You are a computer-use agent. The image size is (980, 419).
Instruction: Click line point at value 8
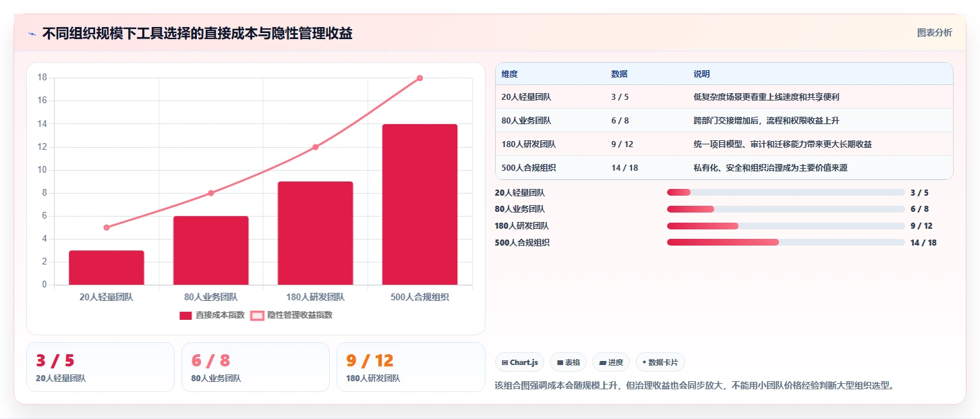click(211, 193)
